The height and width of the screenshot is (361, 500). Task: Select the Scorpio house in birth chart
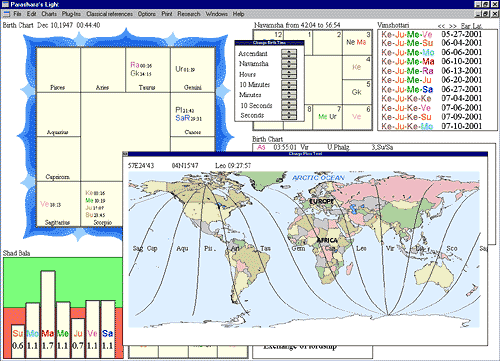pos(103,204)
